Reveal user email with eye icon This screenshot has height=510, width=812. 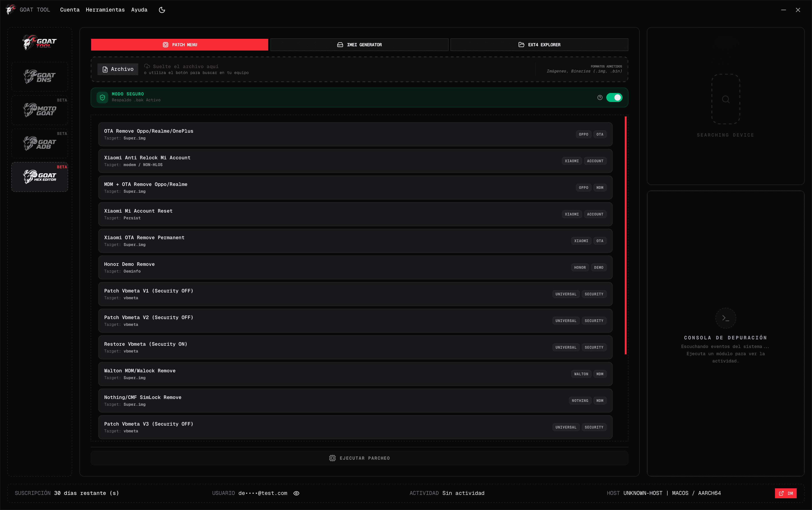click(x=296, y=493)
